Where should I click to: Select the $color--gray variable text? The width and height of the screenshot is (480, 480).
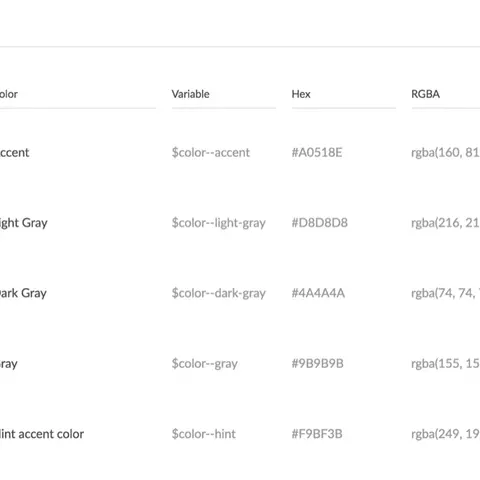(x=205, y=364)
